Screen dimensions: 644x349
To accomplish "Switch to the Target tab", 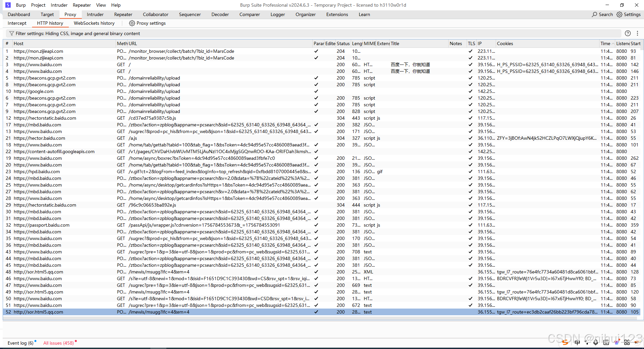I will click(x=47, y=14).
